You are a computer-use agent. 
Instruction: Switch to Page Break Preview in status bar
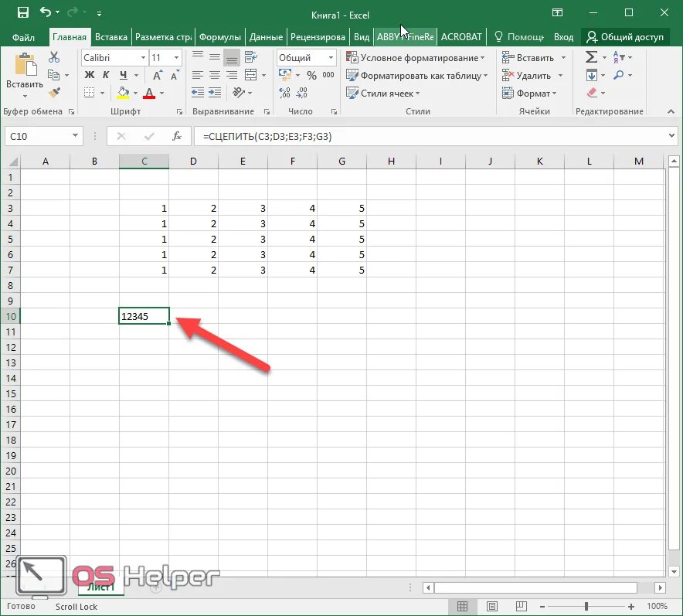click(x=521, y=606)
